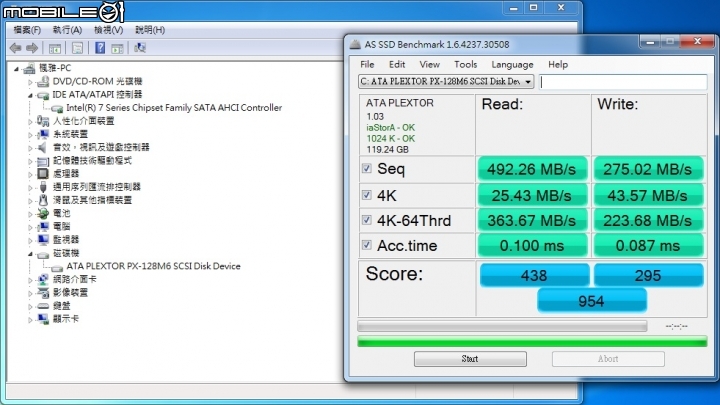The width and height of the screenshot is (720, 405).
Task: Select the 處理器 processor chip icon
Action: tap(43, 174)
